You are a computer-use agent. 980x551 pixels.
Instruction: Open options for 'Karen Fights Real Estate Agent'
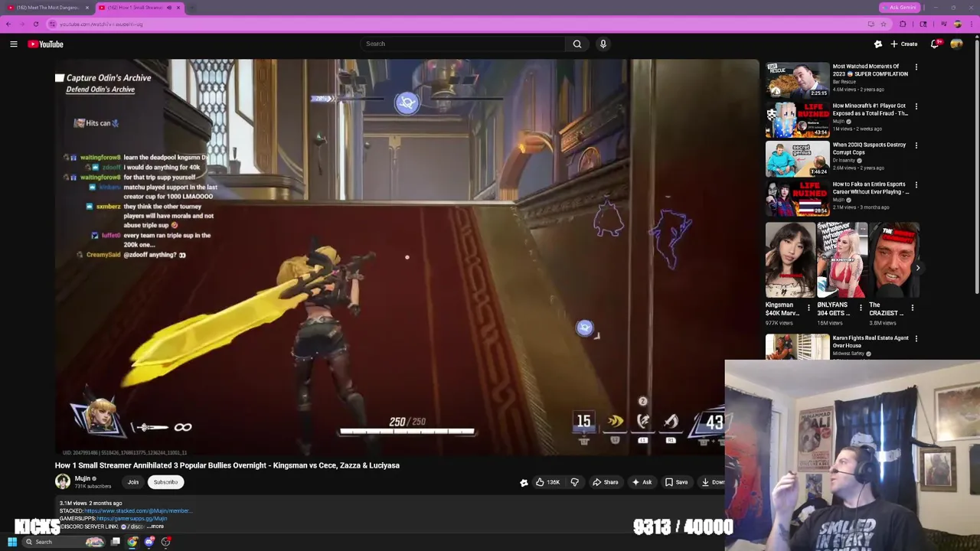tap(916, 338)
